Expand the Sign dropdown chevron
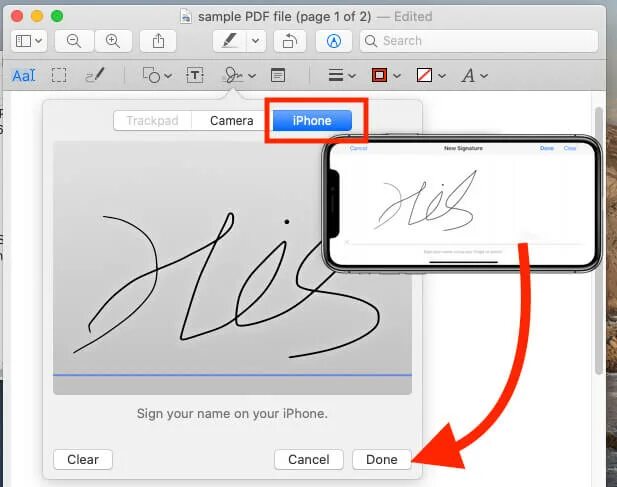Screen dimensions: 617x487 point(252,76)
